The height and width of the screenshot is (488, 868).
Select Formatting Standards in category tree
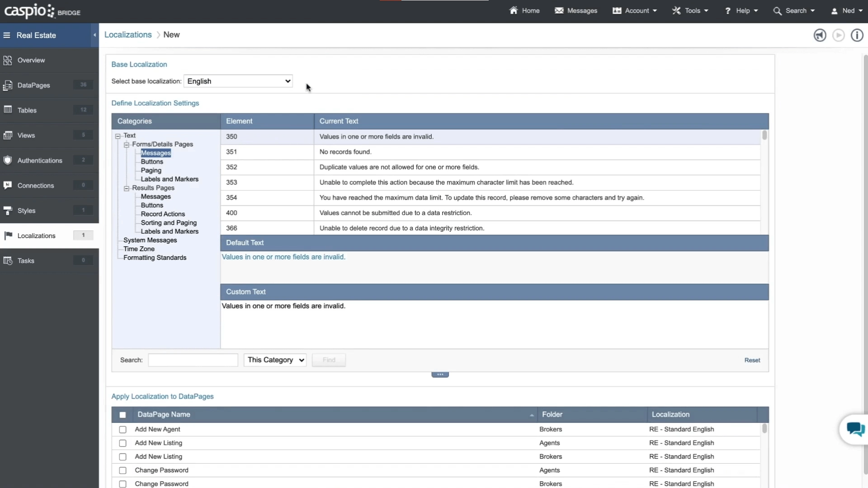(155, 258)
